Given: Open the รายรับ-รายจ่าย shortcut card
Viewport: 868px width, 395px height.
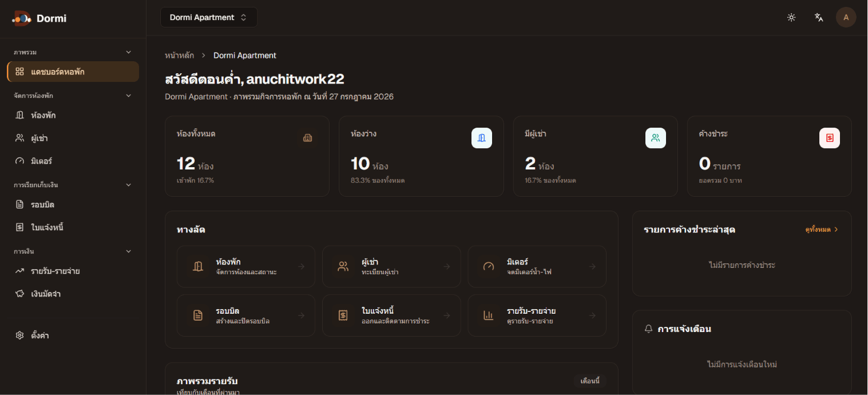Looking at the screenshot, I should coord(537,315).
